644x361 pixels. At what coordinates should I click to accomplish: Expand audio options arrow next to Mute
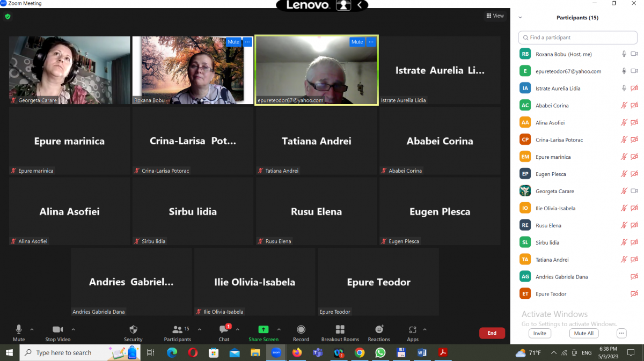(32, 329)
